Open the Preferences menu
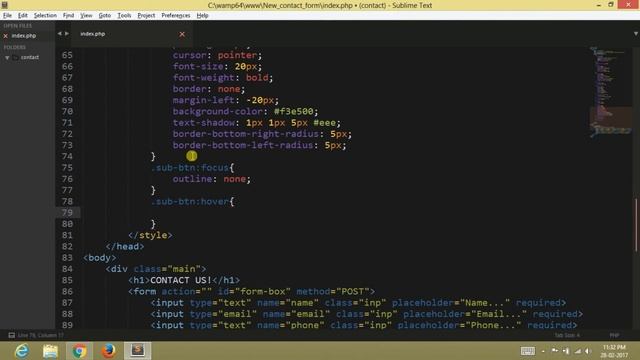640x360 pixels. click(176, 16)
